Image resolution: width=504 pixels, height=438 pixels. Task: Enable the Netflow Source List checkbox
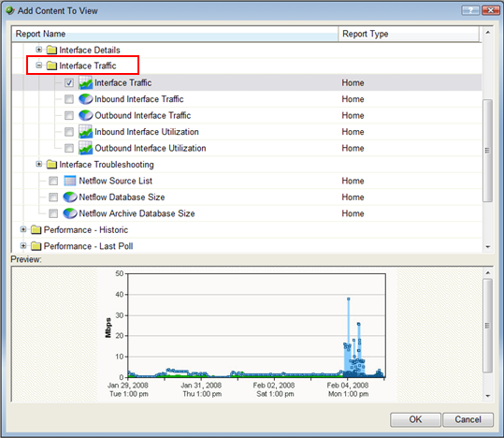(53, 181)
